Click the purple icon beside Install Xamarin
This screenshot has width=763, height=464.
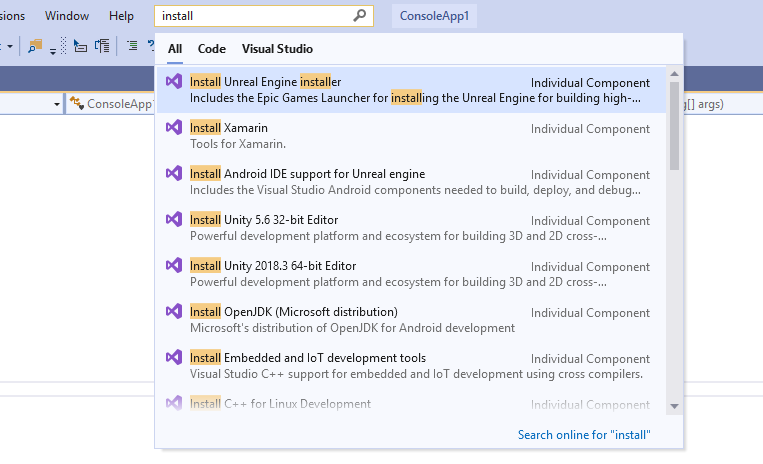click(174, 127)
